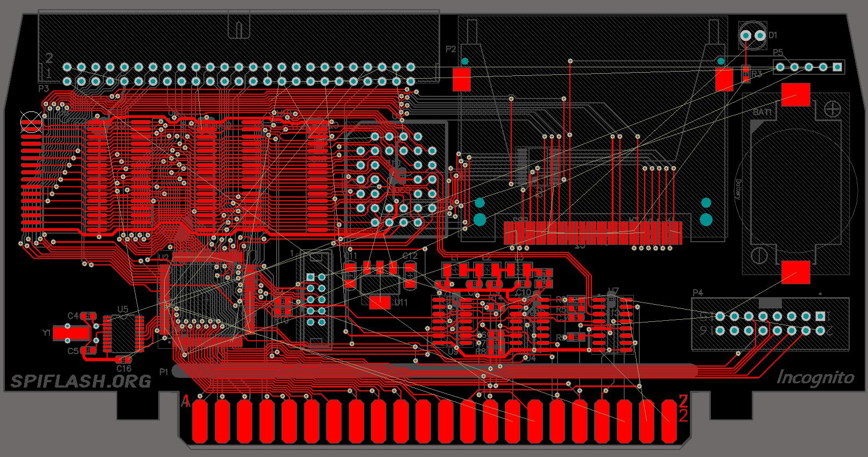Click the square pin 1 pad of P4
This screenshot has width=868, height=457.
(x=820, y=316)
